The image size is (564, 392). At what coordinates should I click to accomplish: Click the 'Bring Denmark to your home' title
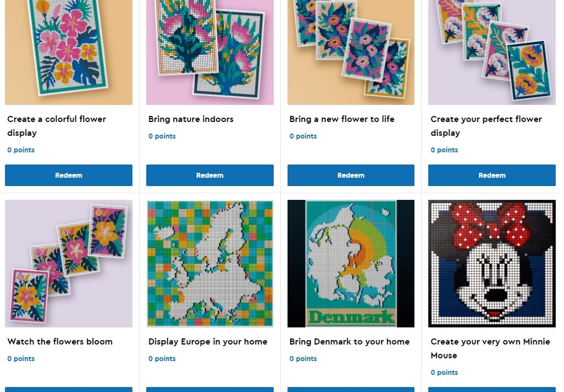tap(349, 342)
